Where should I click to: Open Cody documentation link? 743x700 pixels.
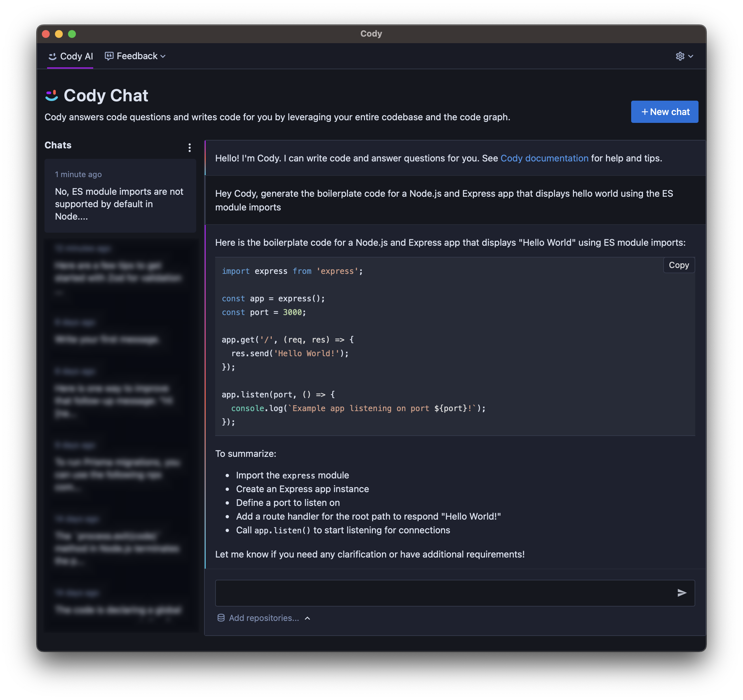click(544, 158)
